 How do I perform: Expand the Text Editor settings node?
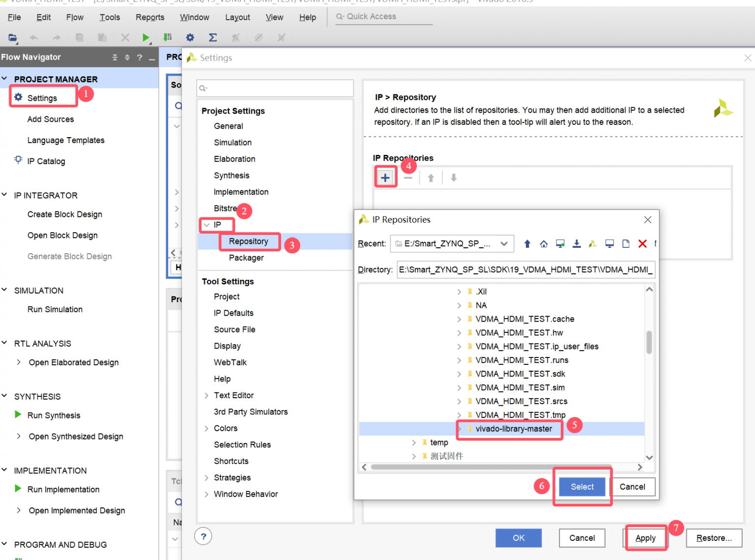[206, 396]
